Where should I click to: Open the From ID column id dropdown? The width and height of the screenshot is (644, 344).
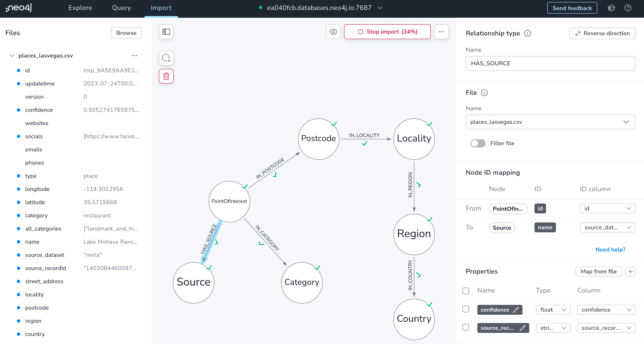pos(607,209)
